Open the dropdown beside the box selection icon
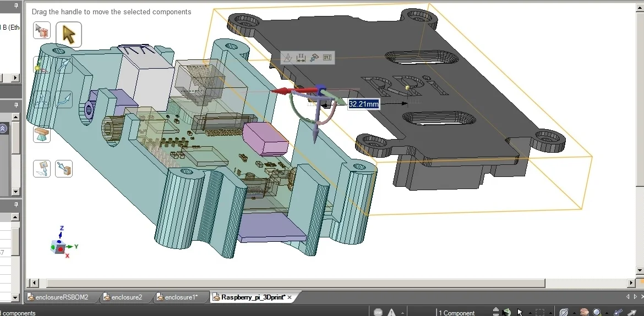This screenshot has width=644, height=316. coord(550,313)
